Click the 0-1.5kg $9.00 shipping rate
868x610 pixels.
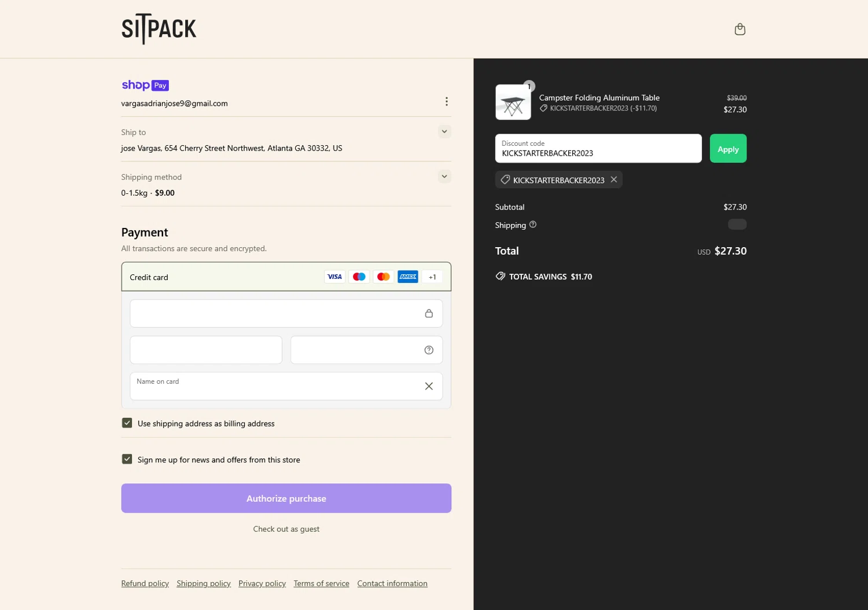coord(148,193)
